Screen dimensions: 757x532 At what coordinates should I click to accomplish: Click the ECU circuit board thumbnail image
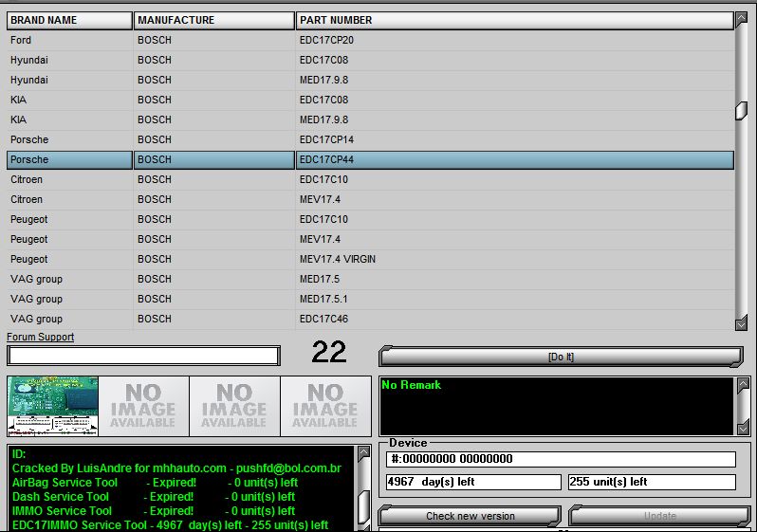pos(52,406)
